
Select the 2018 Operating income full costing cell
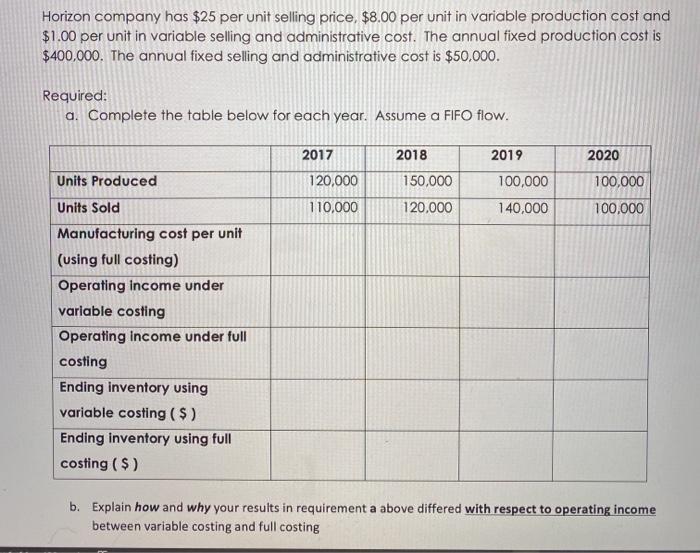coord(412,353)
